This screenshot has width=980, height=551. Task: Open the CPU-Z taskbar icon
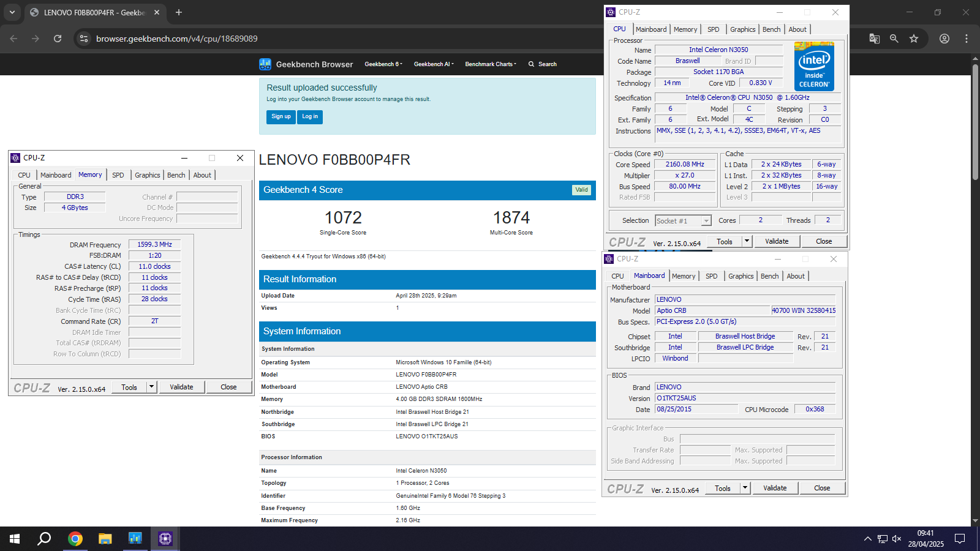(x=165, y=539)
